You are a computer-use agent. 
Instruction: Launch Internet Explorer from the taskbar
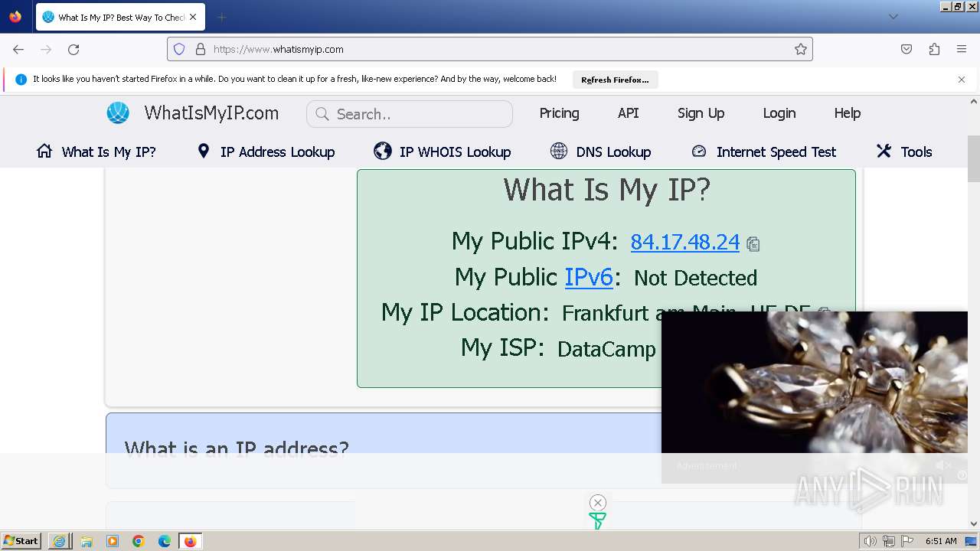point(60,541)
